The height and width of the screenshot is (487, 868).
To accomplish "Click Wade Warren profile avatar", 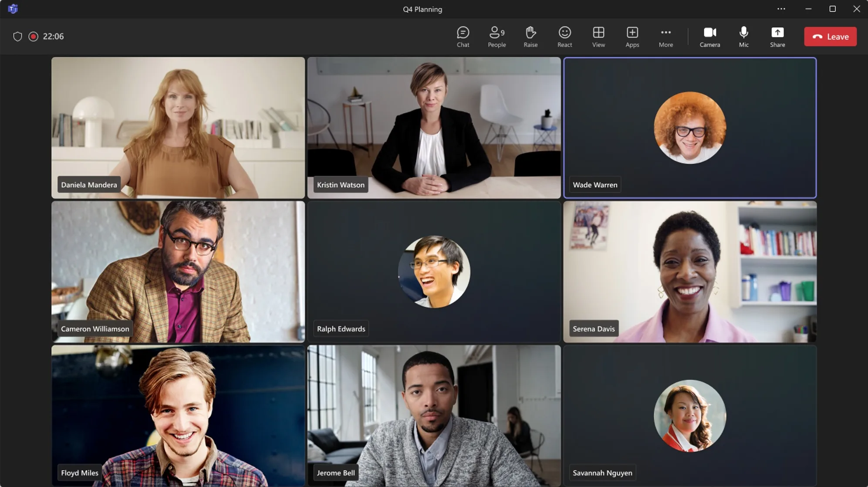I will pos(690,127).
